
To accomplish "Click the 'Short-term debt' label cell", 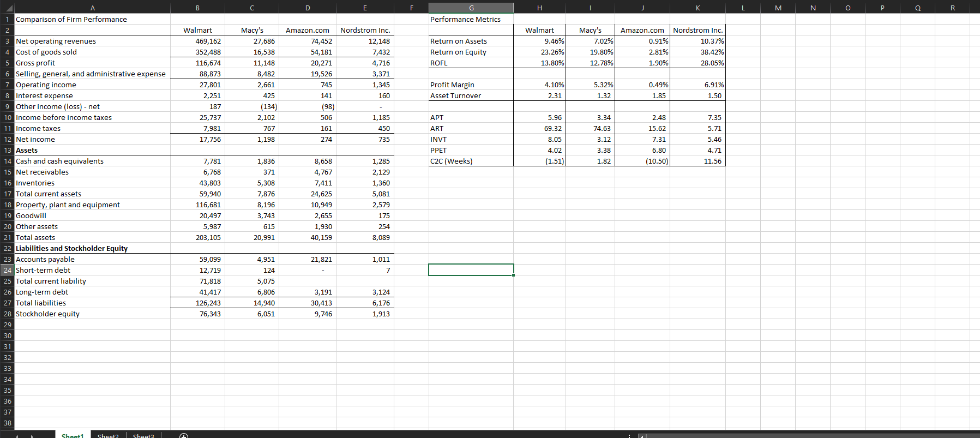I will [92, 270].
